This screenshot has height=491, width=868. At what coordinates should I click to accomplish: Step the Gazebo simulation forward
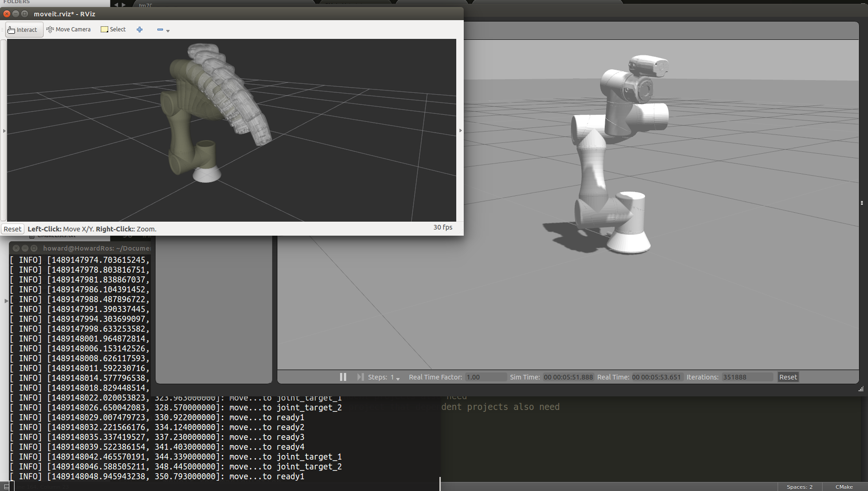pos(360,377)
